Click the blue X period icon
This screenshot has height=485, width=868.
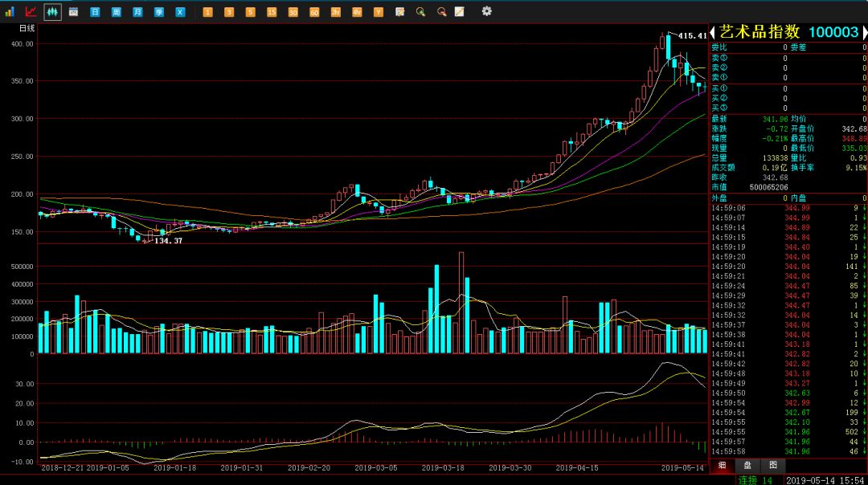(x=181, y=11)
